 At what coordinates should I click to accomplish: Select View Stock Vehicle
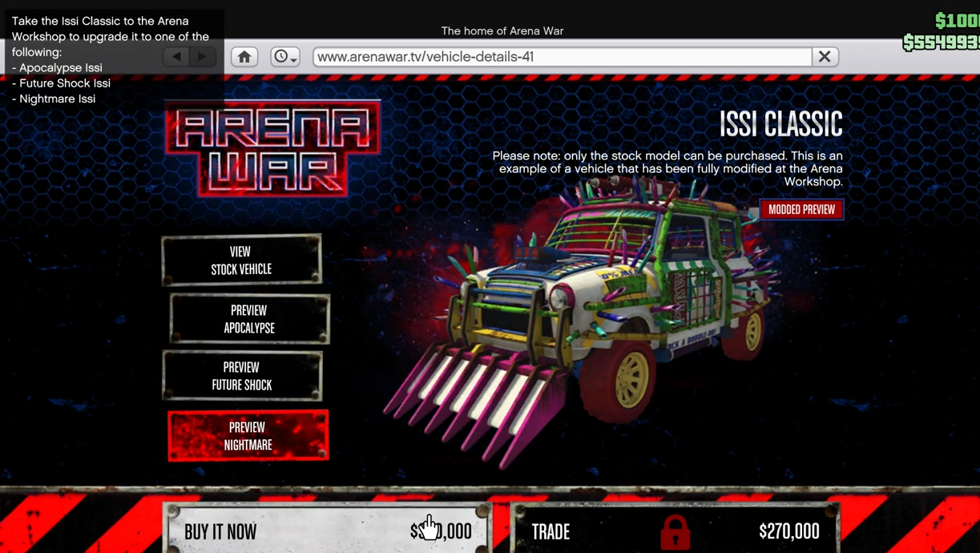tap(241, 260)
